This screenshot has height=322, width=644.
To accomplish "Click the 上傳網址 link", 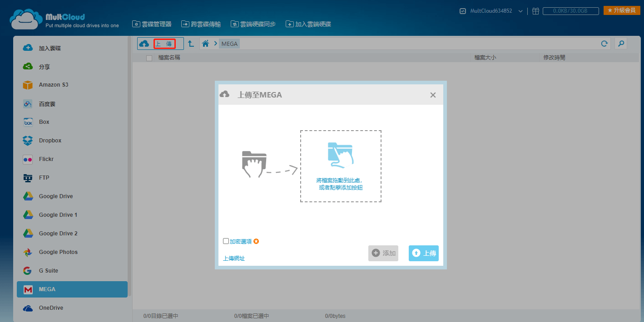I will point(234,259).
